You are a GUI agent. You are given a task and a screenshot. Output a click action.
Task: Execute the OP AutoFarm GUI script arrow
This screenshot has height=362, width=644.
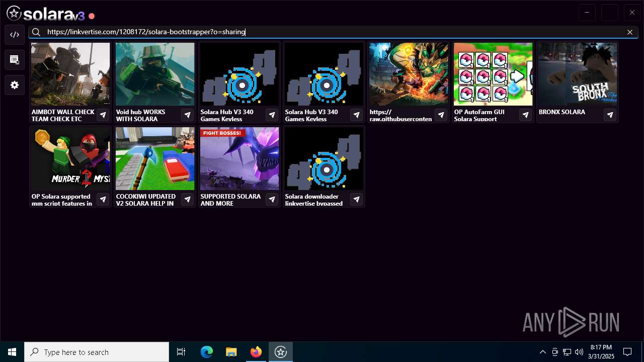point(526,115)
